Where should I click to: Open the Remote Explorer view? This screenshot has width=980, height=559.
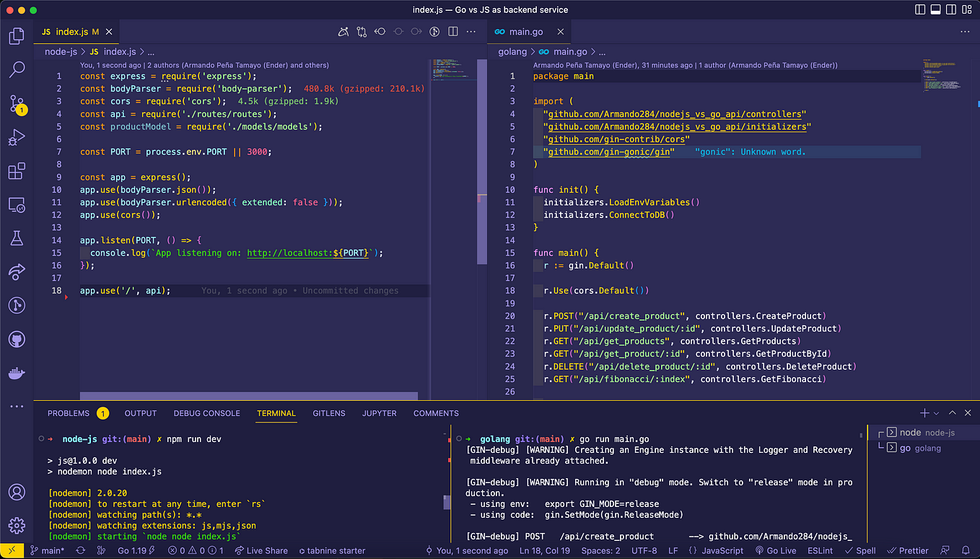[x=17, y=205]
